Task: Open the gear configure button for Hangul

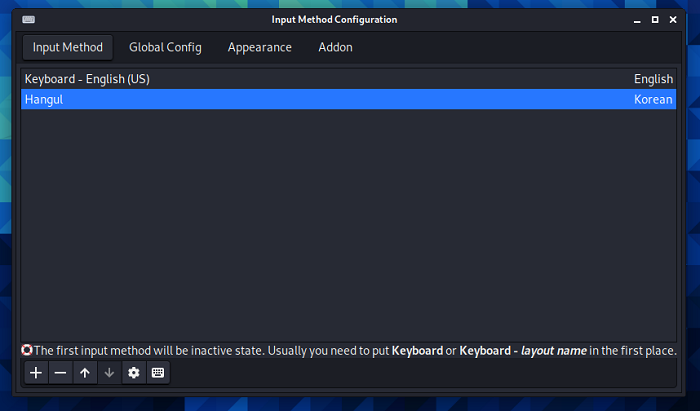Action: 133,373
